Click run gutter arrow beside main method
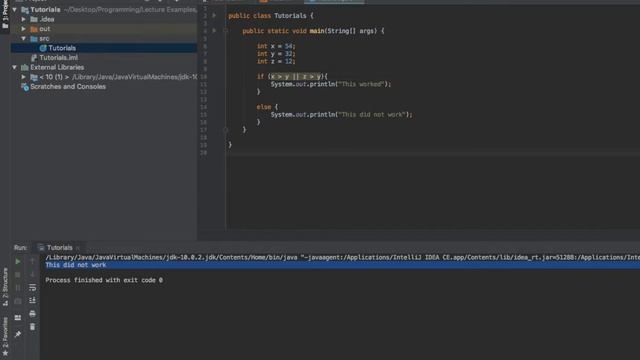Screen dimensions: 640x360 point(214,31)
